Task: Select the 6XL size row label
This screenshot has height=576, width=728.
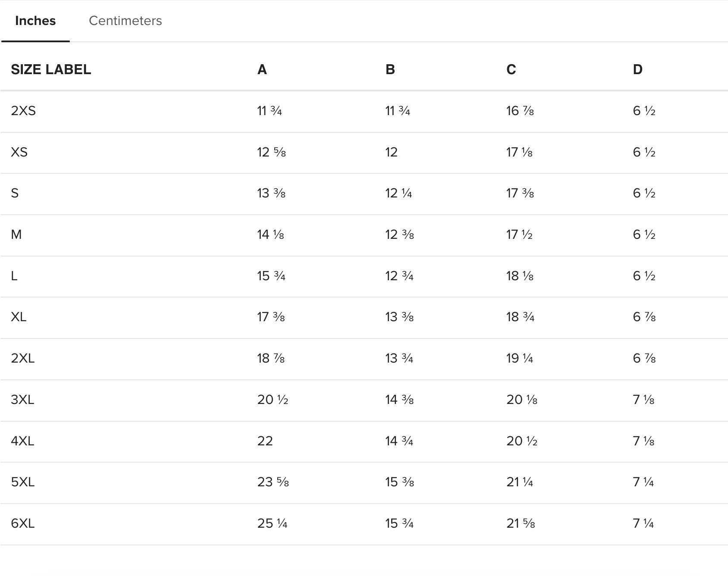Action: [x=22, y=523]
